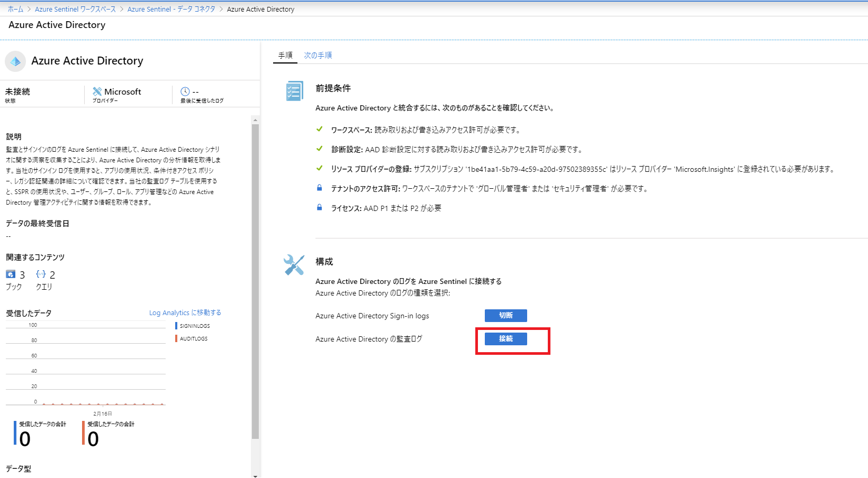868x478 pixels.
Task: Click the clock icon for last received log
Action: [x=185, y=91]
